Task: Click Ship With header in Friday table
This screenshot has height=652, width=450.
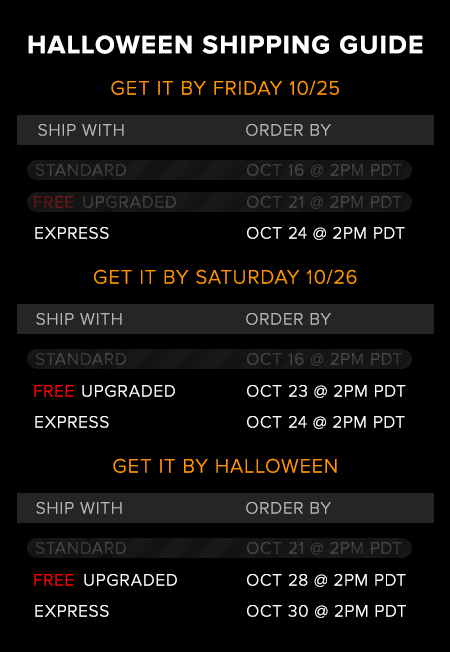Action: [x=81, y=130]
